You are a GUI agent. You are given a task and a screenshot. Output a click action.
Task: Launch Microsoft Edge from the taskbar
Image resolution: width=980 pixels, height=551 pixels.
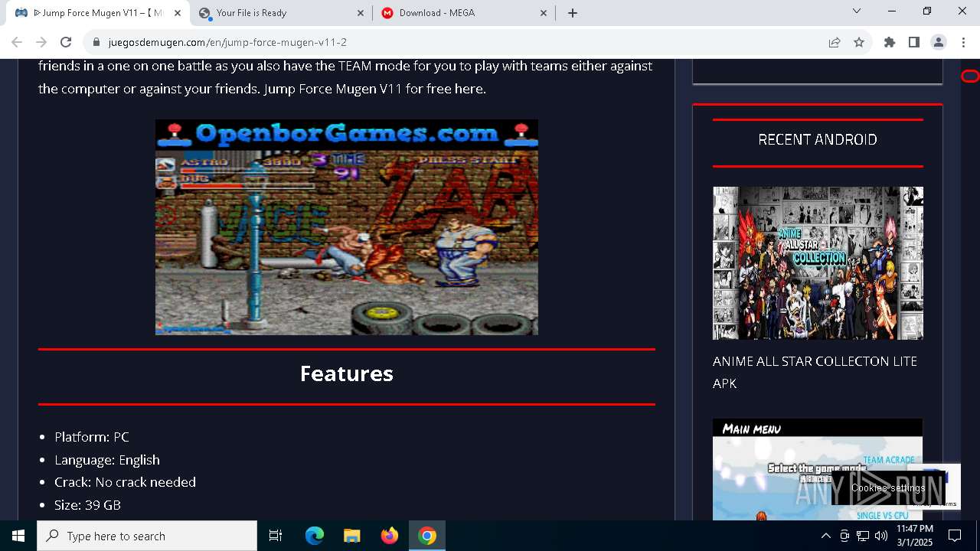pyautogui.click(x=315, y=536)
